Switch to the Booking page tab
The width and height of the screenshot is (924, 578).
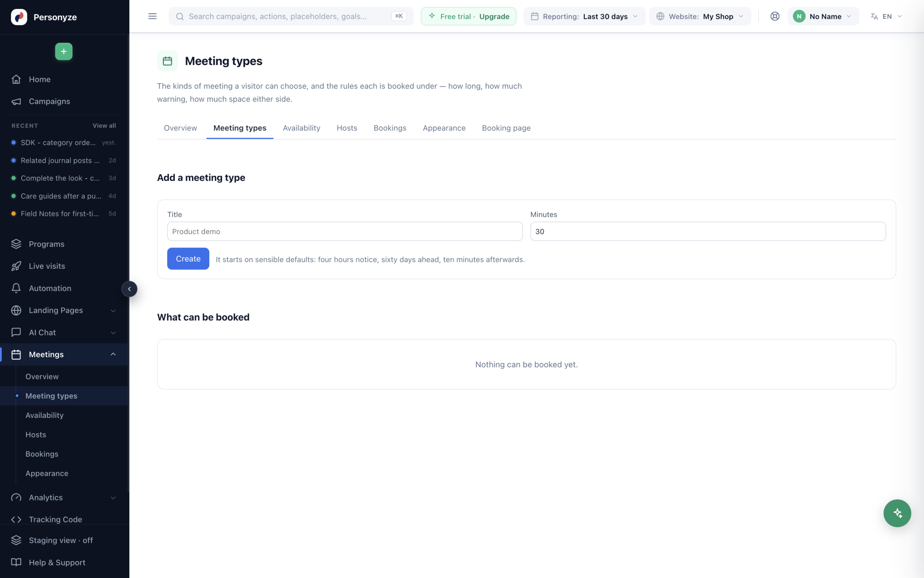[x=506, y=128]
